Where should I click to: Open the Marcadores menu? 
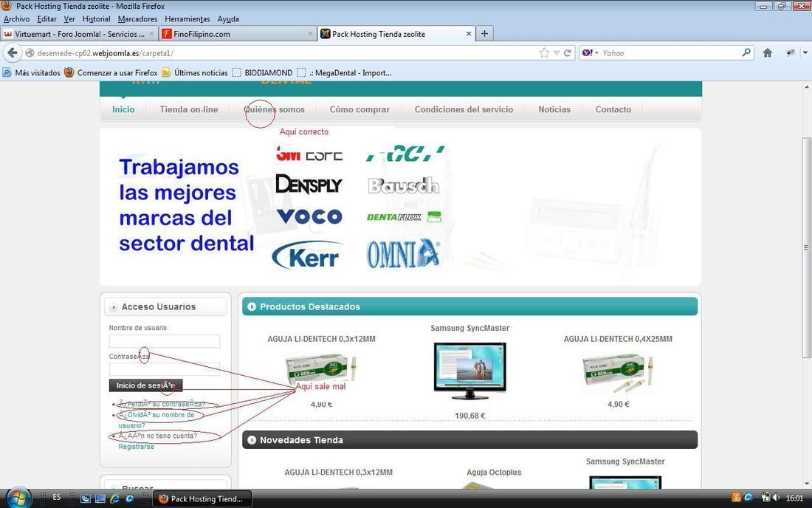[137, 19]
